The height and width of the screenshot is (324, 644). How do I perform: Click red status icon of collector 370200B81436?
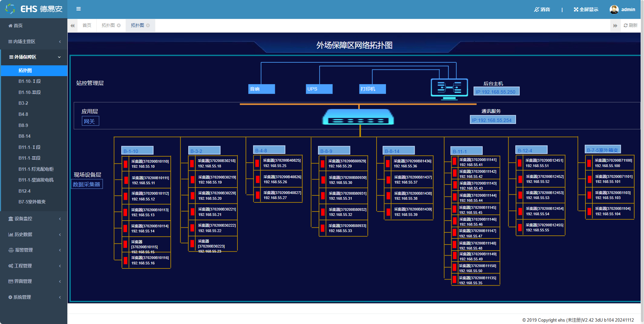[388, 164]
